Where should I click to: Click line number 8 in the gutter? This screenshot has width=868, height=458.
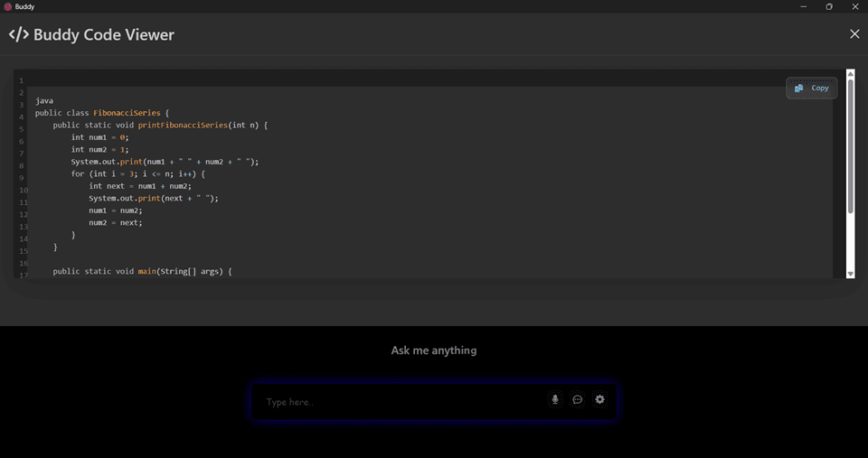pos(21,165)
